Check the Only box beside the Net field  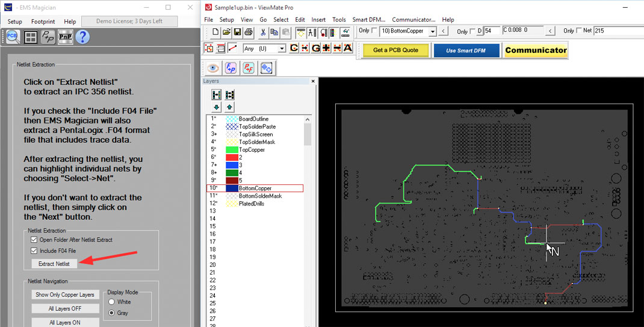tap(579, 30)
